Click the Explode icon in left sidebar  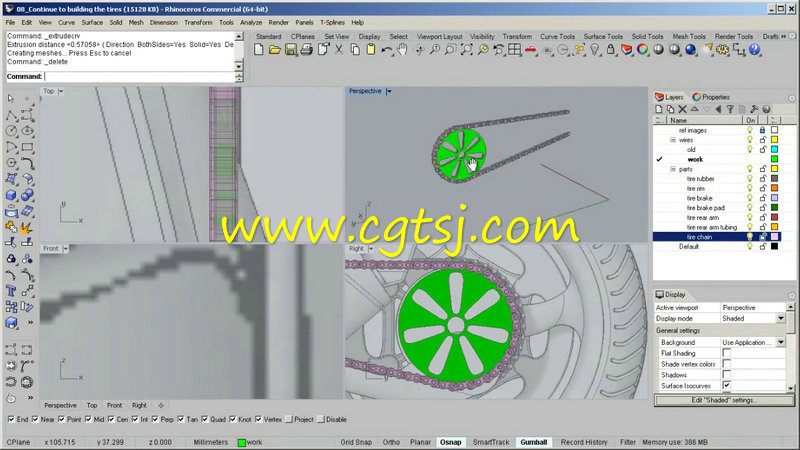pos(27,227)
